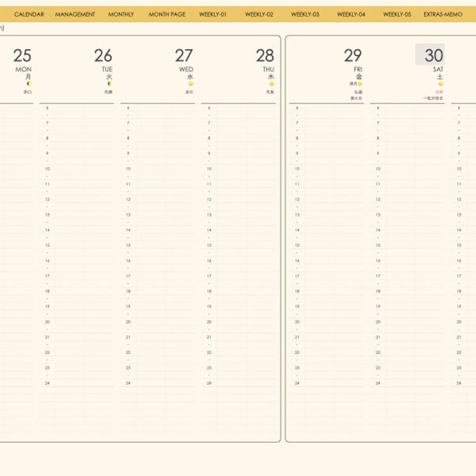Click hour 15 in the Wednesday 27 column
476x476 pixels.
click(128, 245)
